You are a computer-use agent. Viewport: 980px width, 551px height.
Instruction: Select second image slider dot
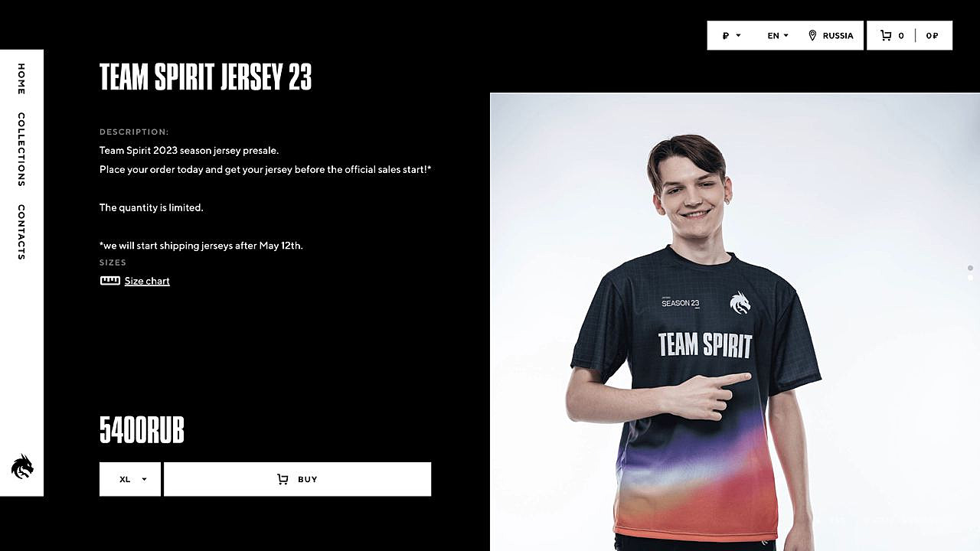click(x=970, y=278)
